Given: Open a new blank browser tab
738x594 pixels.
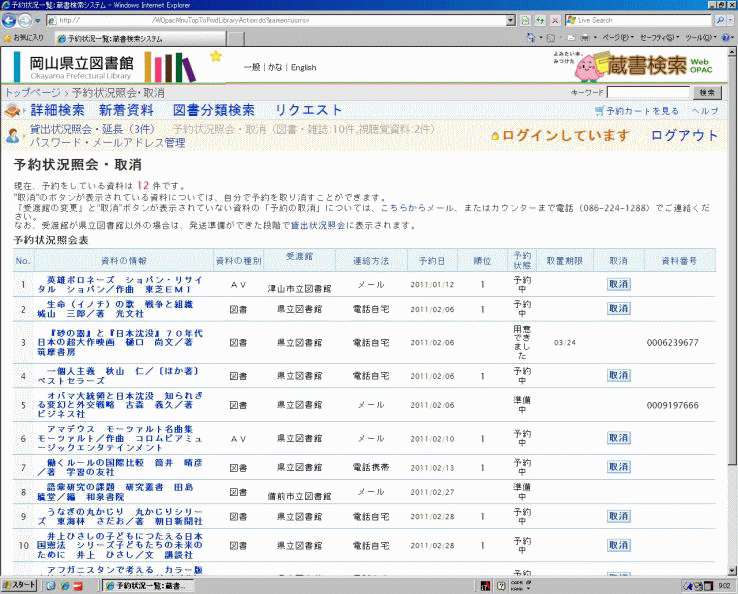Looking at the screenshot, I should 236,39.
